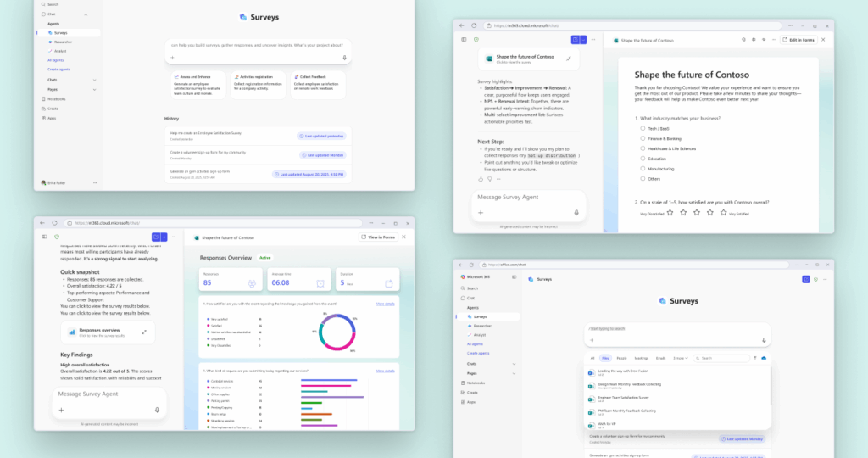Collapse sidebar next to Microsoft 365 logo
The width and height of the screenshot is (868, 458).
click(x=515, y=276)
